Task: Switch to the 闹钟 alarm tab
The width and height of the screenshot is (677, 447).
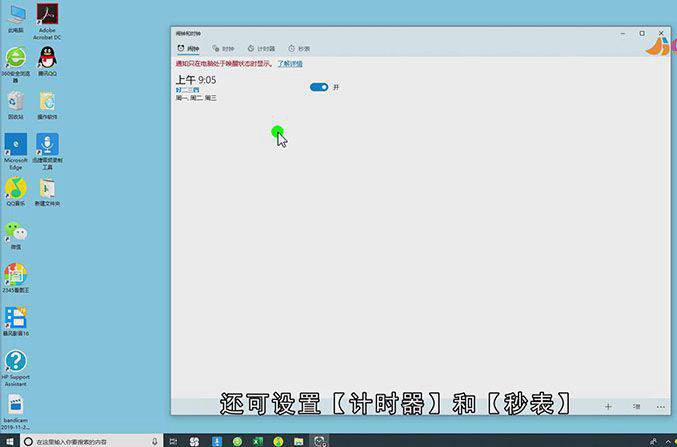Action: 188,49
